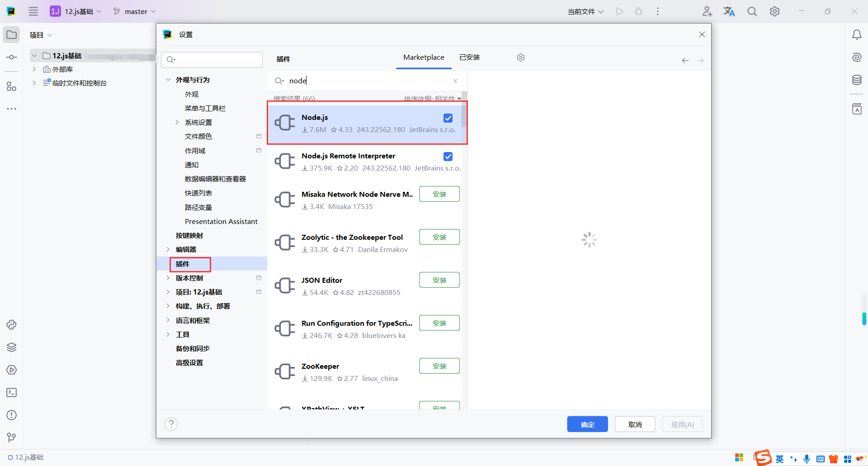The height and width of the screenshot is (466, 868).
Task: Install the Zoolytic Zookeeper Tool plugin
Action: [439, 237]
